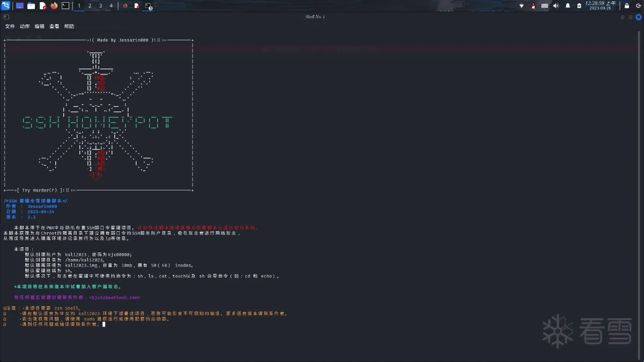This screenshot has height=362, width=644.
Task: Open the network connection tray icon
Action: click(522, 6)
